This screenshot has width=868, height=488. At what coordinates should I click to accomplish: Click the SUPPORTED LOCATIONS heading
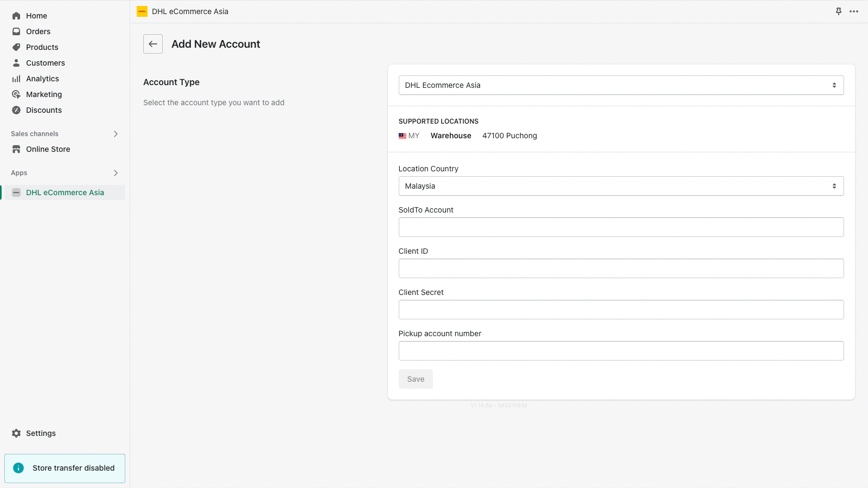pyautogui.click(x=438, y=121)
